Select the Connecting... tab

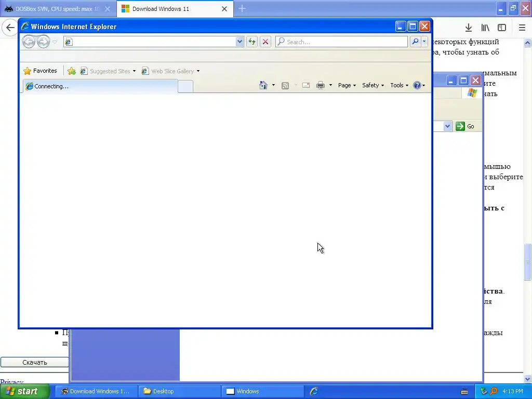(100, 86)
